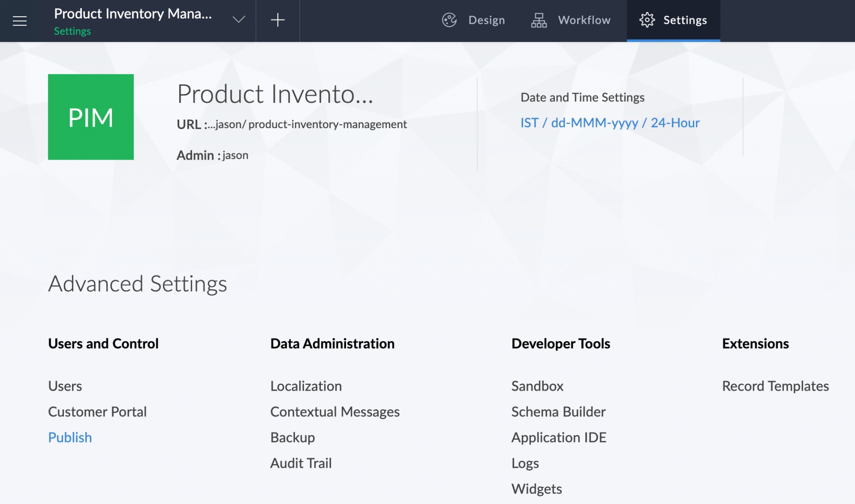Open Users under Users and Control
Screen dimensions: 855x504
tap(65, 386)
